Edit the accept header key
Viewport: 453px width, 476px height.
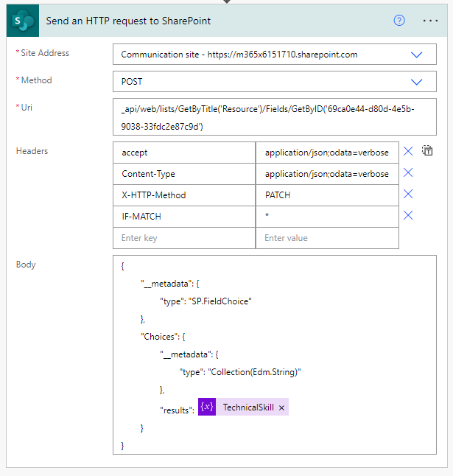pos(184,153)
